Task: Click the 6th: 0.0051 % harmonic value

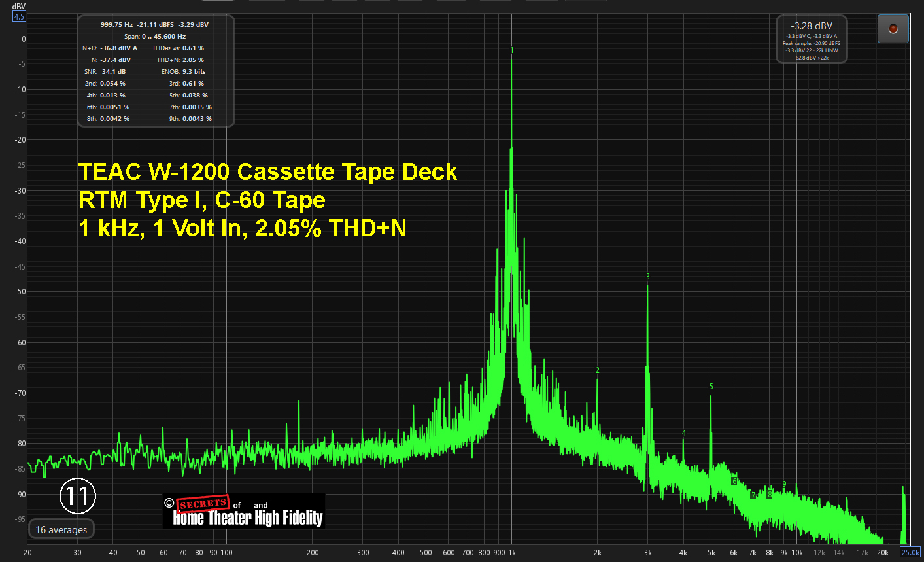Action: click(108, 107)
